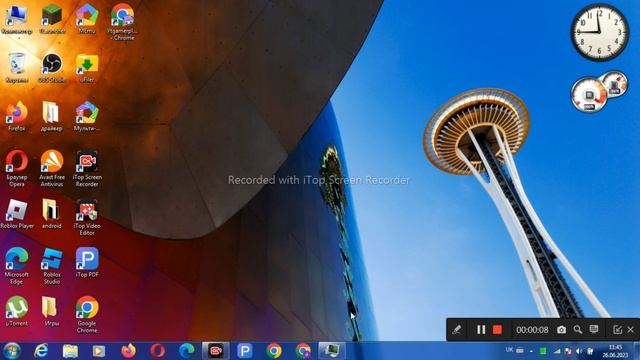Open the Windows Start menu
This screenshot has width=640, height=360.
click(x=11, y=351)
